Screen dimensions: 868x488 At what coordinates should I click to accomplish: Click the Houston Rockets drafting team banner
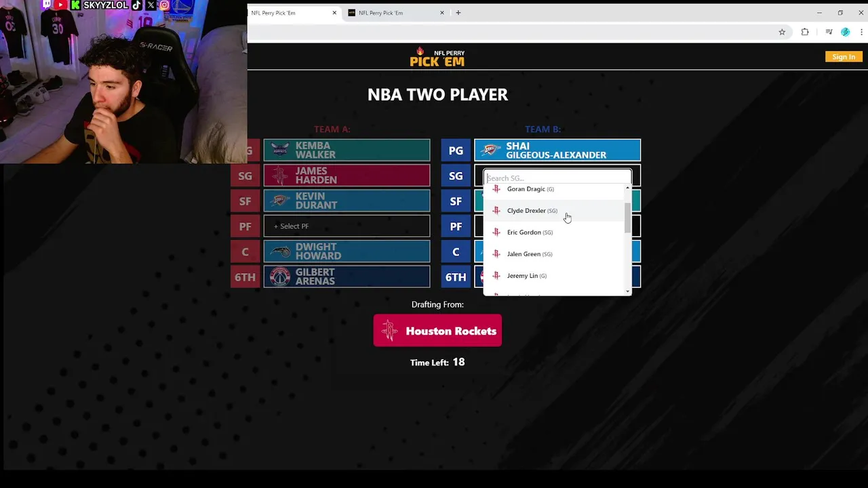[x=437, y=331]
